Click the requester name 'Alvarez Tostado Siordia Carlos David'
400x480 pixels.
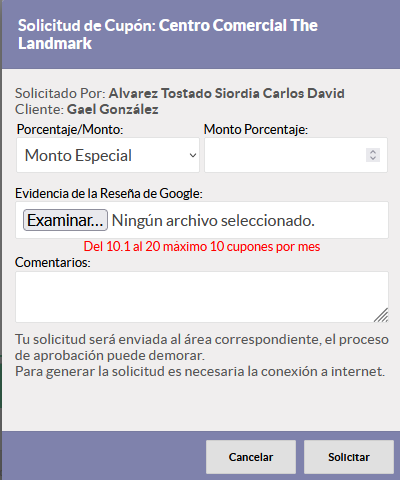[x=227, y=93]
